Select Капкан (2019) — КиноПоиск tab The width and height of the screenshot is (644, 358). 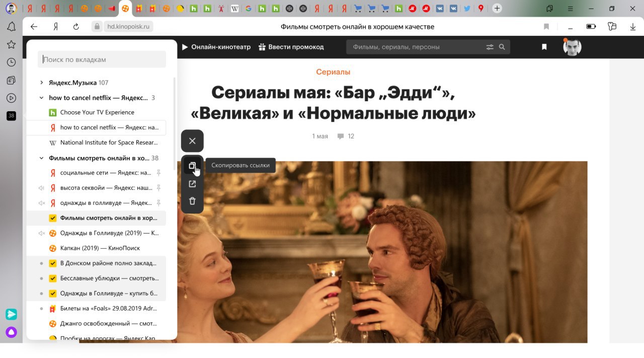coord(96,248)
